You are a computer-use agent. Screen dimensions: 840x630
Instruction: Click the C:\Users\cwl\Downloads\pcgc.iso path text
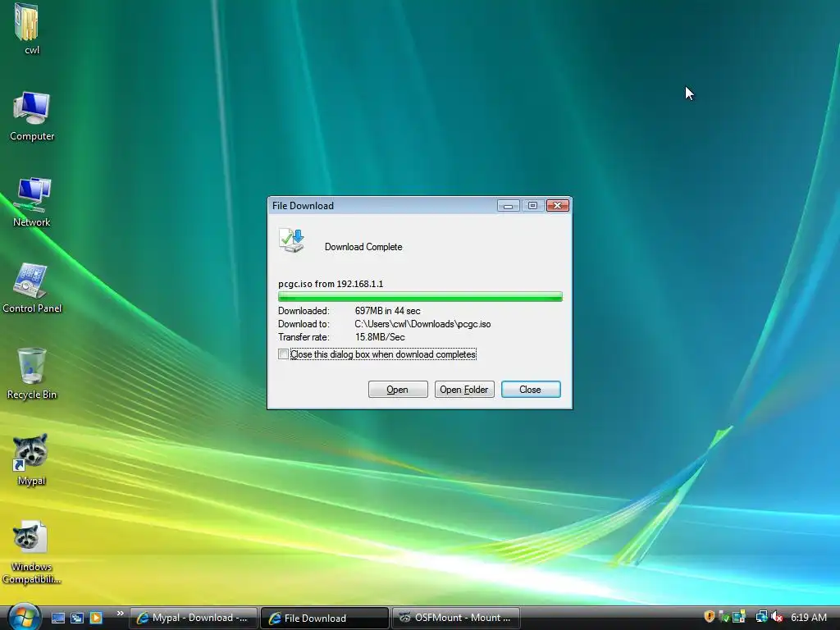[422, 324]
